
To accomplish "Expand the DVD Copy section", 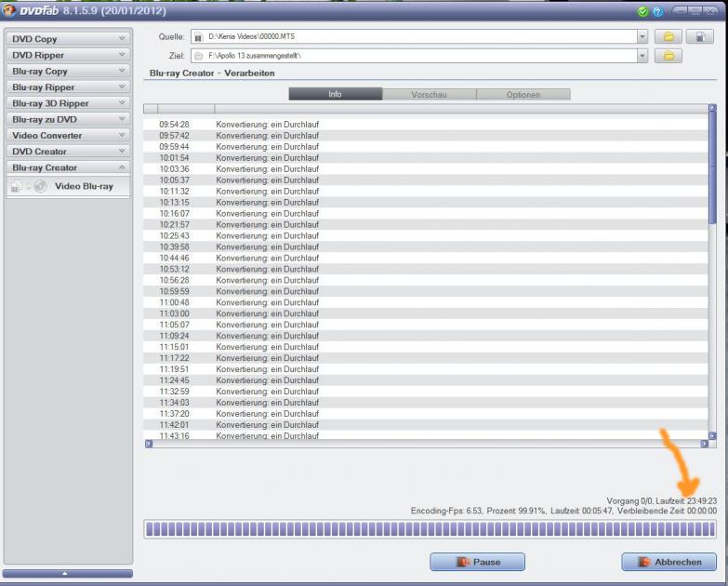I will [x=68, y=39].
